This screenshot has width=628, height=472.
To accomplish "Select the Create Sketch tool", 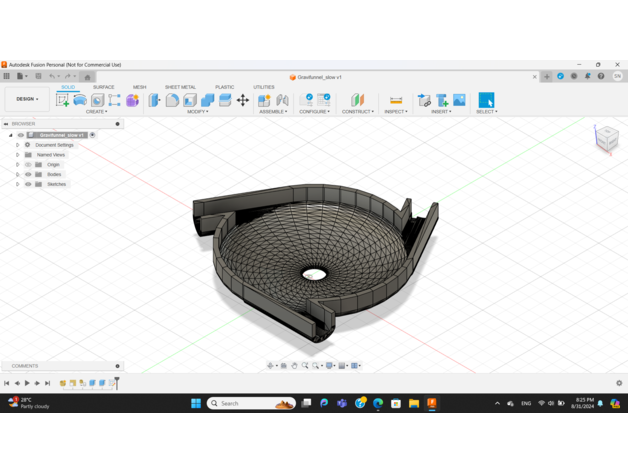I will click(63, 100).
